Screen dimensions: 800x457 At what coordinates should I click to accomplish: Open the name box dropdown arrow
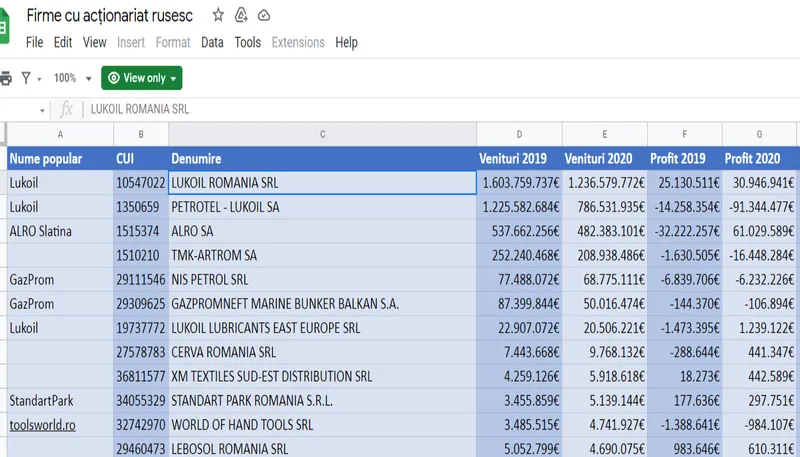click(x=42, y=110)
